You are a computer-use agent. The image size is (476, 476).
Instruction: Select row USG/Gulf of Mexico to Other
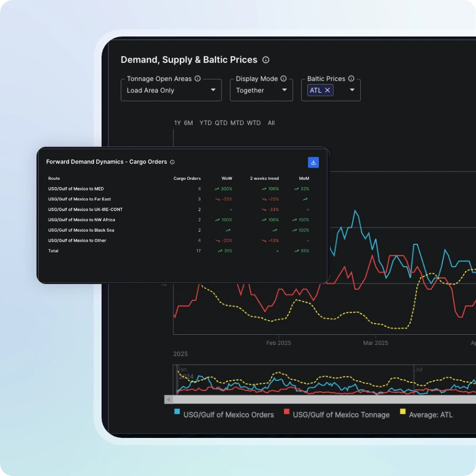(179, 241)
